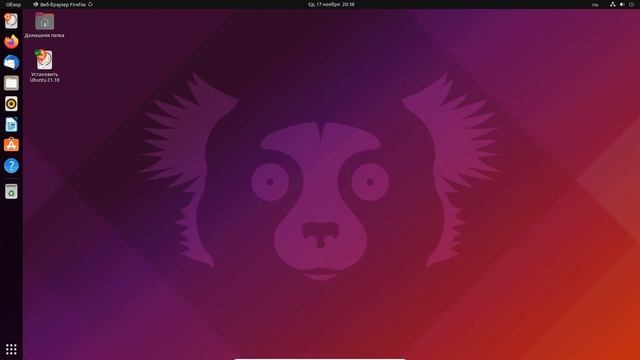Open the keyboard layout indicator
The width and height of the screenshot is (640, 360).
595,4
